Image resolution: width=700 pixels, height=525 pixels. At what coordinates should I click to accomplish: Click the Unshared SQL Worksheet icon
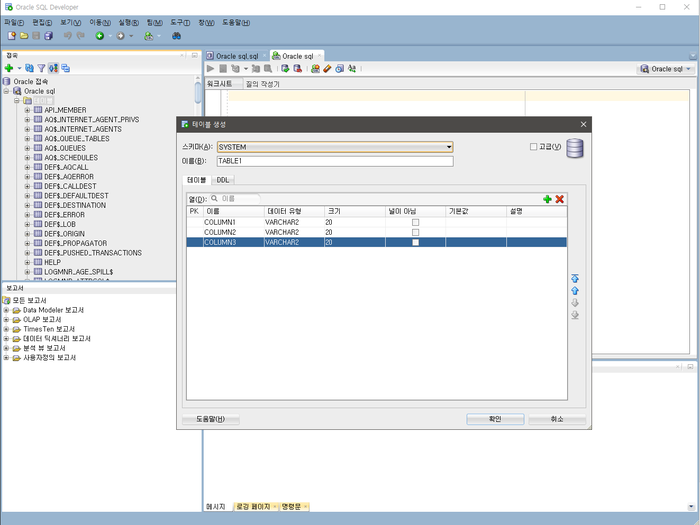315,68
